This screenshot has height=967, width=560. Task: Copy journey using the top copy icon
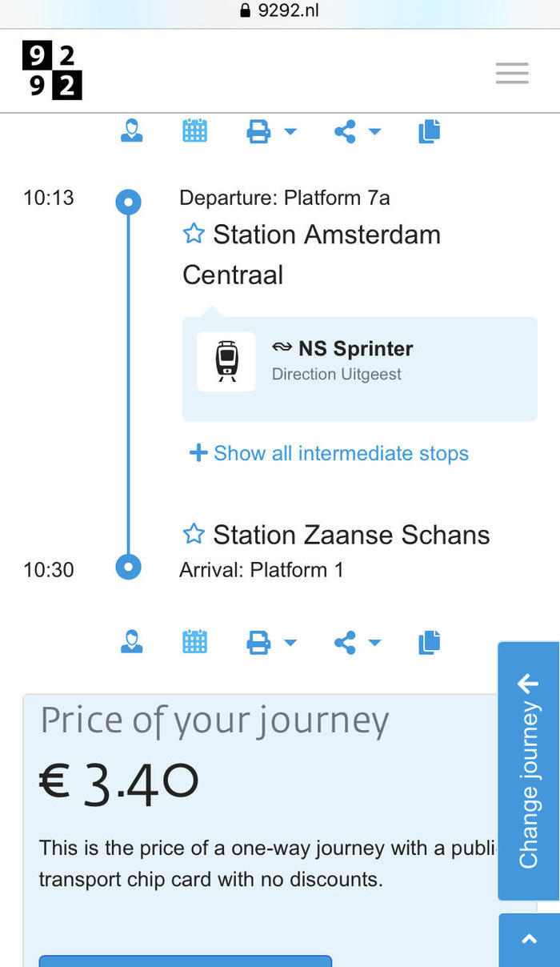click(x=430, y=131)
